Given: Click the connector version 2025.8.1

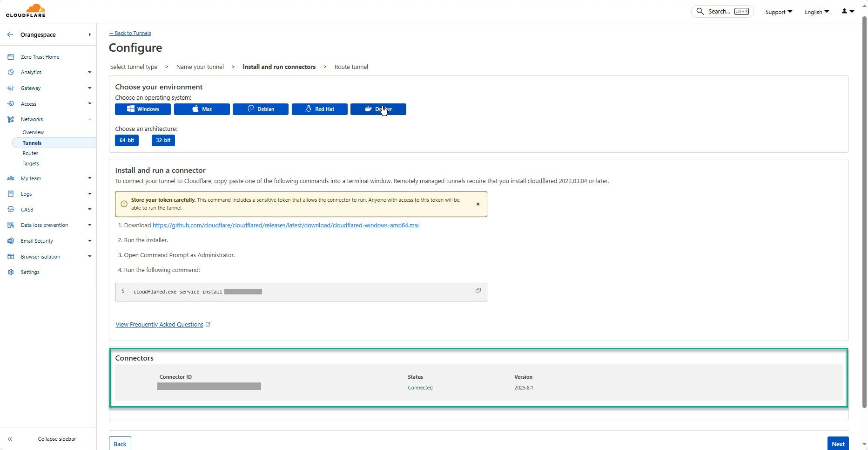Looking at the screenshot, I should point(524,388).
